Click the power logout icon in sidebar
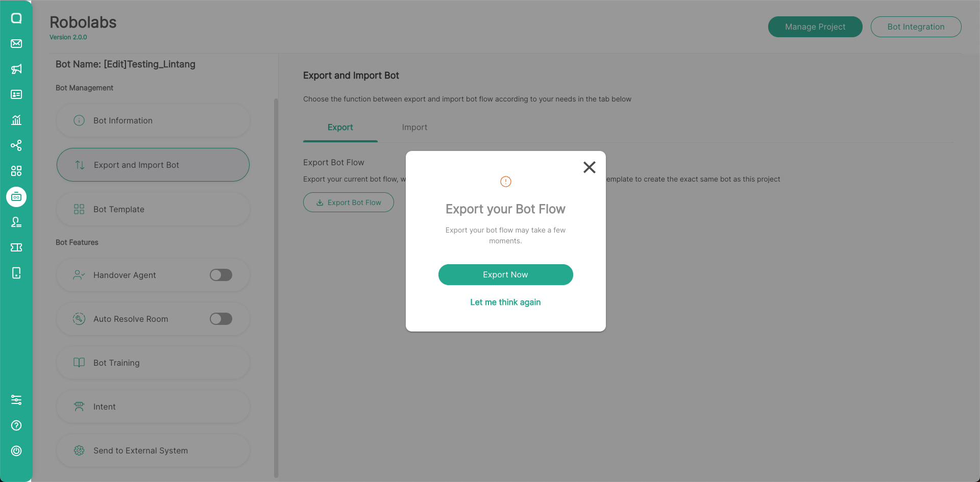 16,451
